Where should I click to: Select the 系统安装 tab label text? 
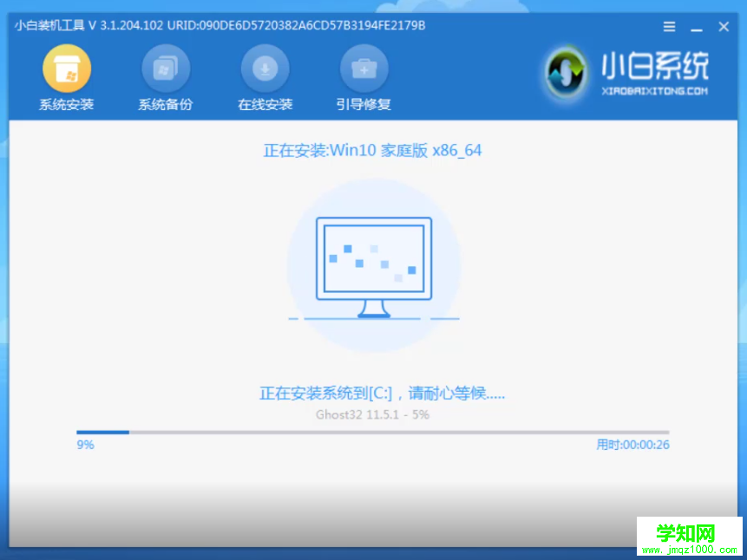tap(67, 102)
